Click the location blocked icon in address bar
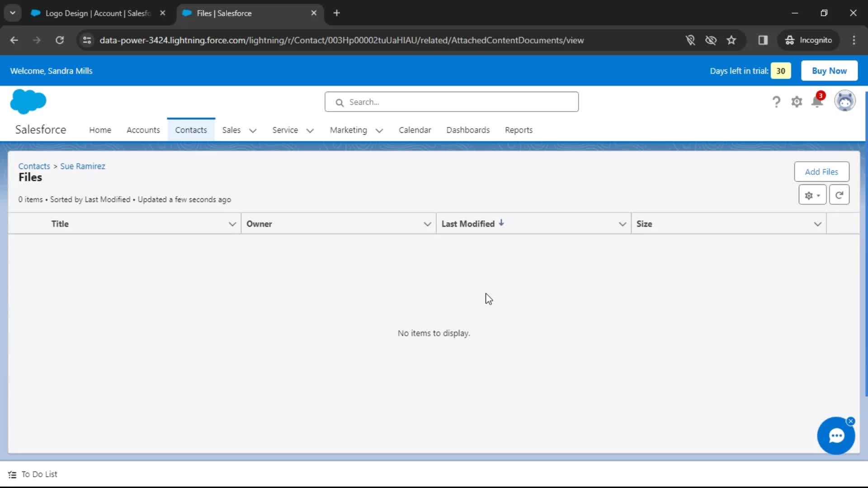Screen dimensions: 868x488 [690, 40]
